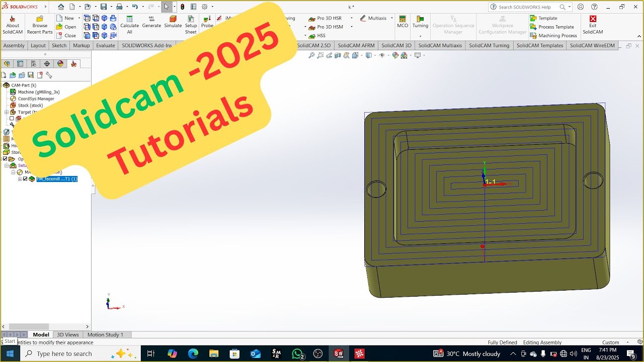Open SOLIDWORKS Add-Ins tab

147,45
